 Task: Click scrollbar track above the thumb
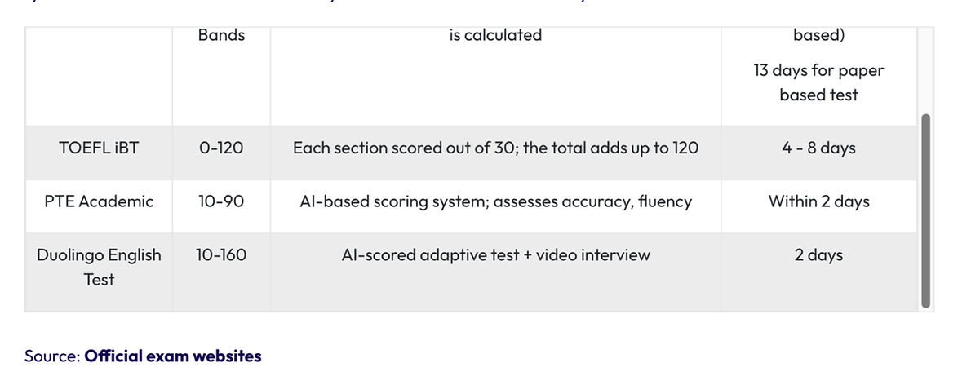[x=925, y=70]
